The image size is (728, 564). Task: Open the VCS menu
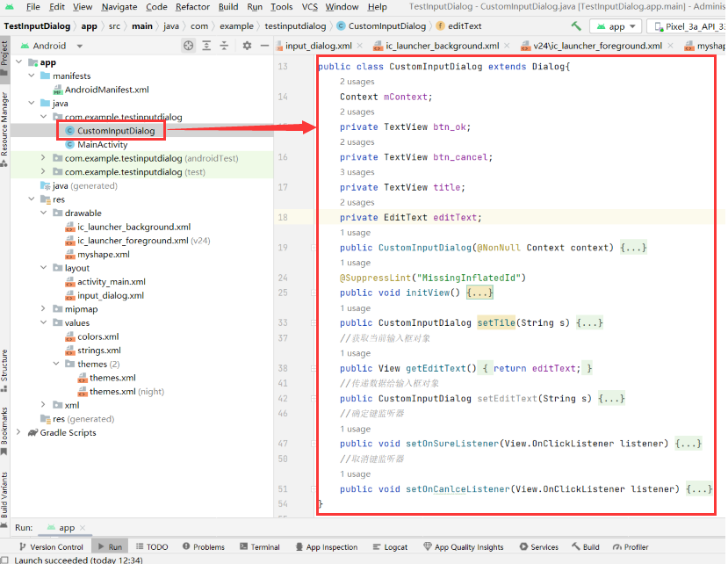click(x=310, y=7)
